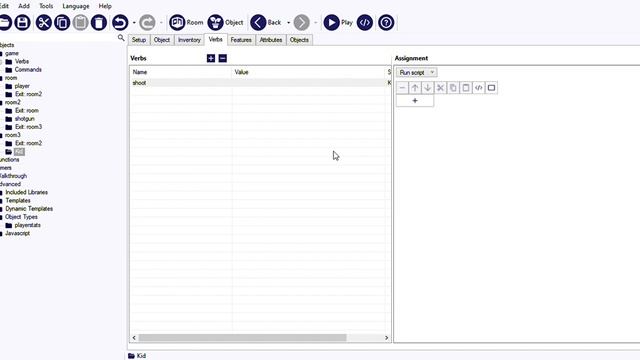Go Back using toolbar arrow
This screenshot has width=640, height=360.
pos(266,22)
